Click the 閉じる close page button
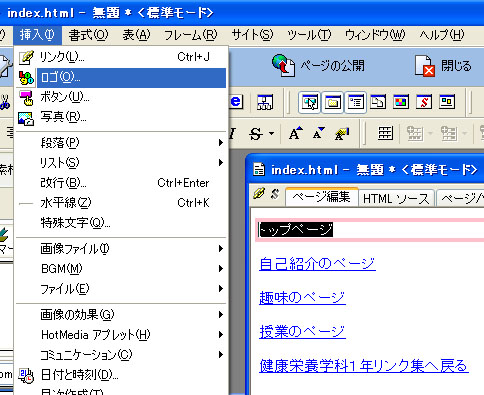 coord(443,66)
